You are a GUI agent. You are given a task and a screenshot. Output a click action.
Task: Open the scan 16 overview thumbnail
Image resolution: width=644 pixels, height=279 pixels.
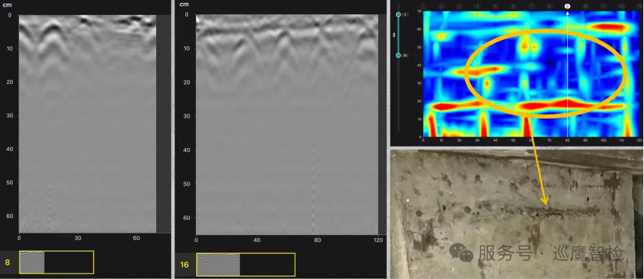[246, 264]
